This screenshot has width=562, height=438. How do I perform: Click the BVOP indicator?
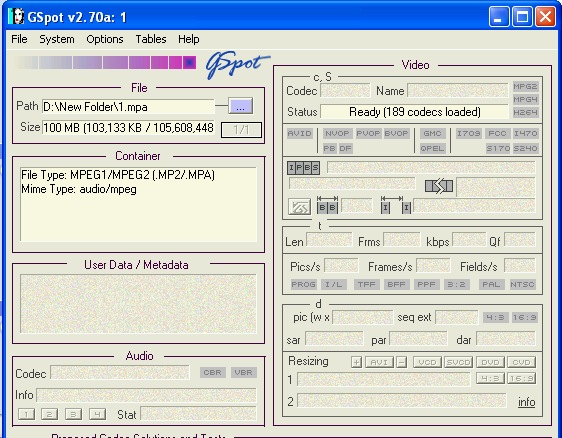pyautogui.click(x=396, y=133)
